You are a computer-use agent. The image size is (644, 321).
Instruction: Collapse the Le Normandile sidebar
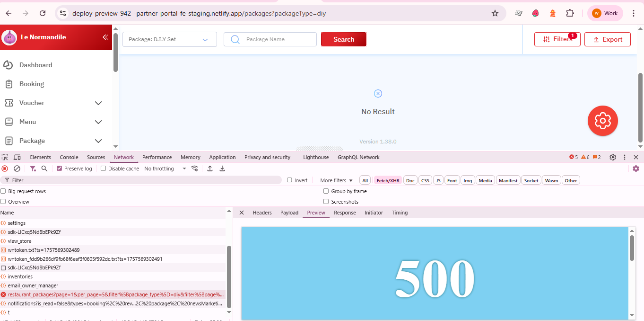click(x=105, y=37)
